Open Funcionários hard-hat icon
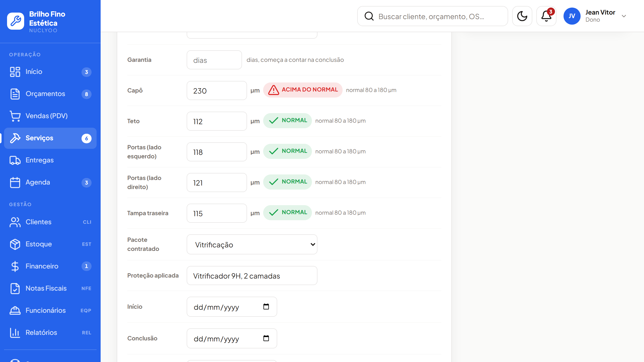 click(15, 311)
